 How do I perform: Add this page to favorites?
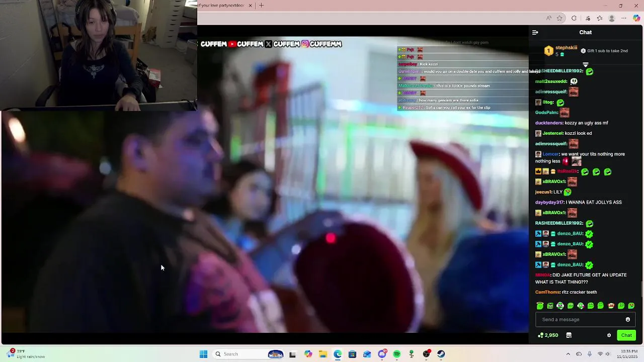click(x=559, y=18)
